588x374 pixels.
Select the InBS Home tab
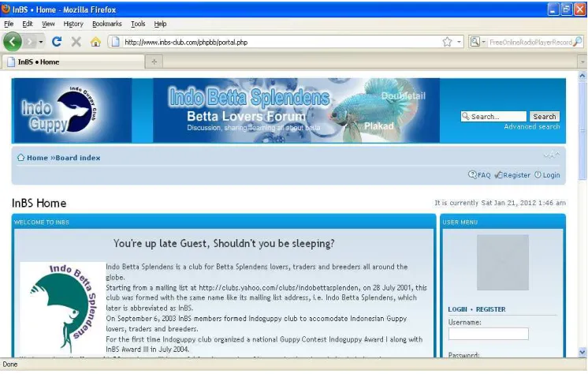click(73, 62)
